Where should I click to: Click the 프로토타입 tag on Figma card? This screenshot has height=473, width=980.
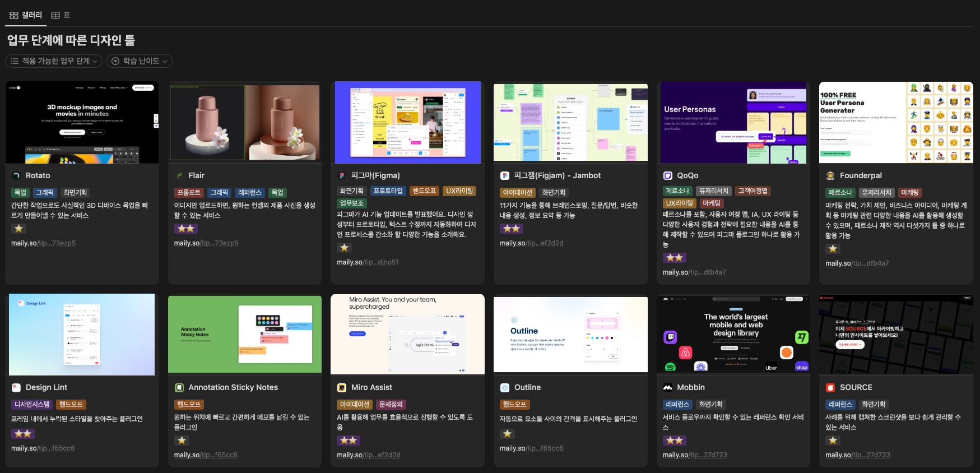coord(388,191)
